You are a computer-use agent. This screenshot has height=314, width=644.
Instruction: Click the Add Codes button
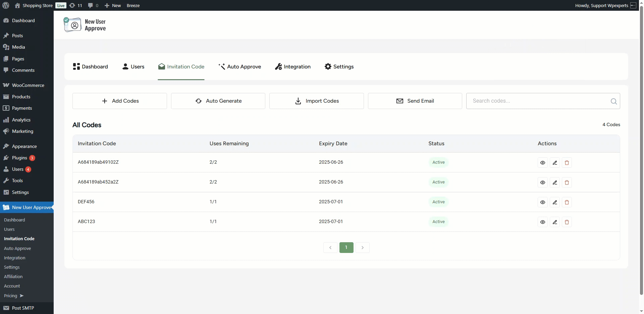[x=120, y=101]
